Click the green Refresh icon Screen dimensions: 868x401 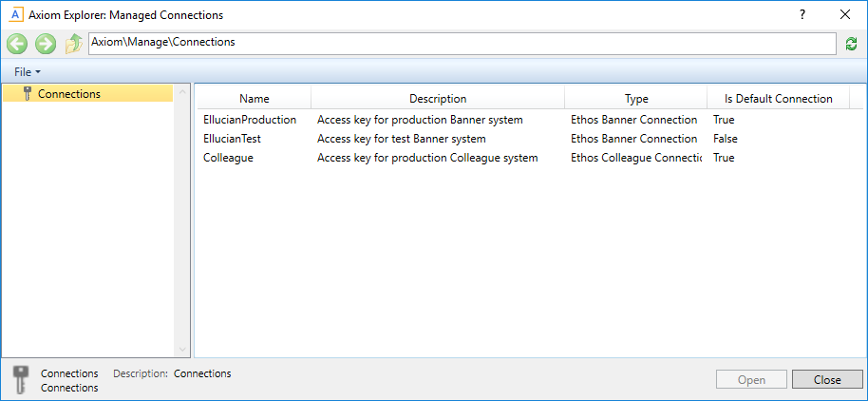point(851,44)
